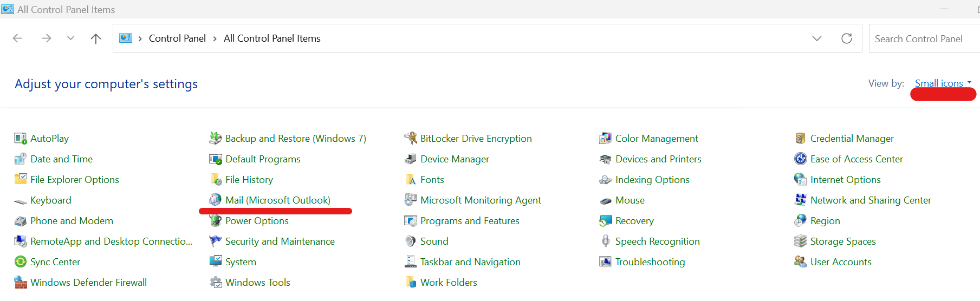Open Security and Maintenance flag icon
This screenshot has height=301, width=980.
[x=216, y=241]
